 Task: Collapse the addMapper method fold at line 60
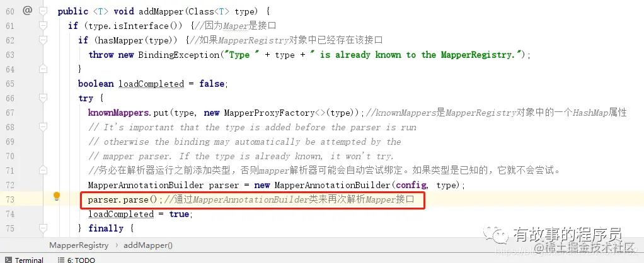[43, 11]
